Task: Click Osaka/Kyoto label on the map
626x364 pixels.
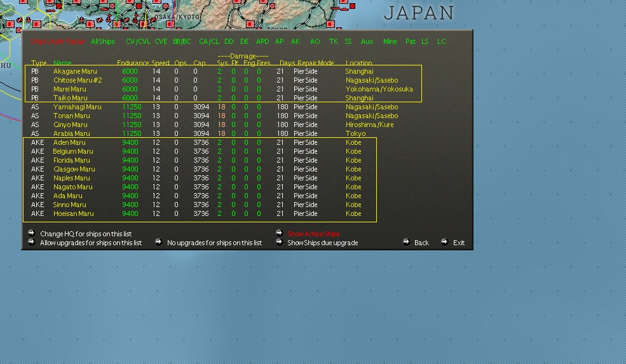Action: (x=176, y=17)
